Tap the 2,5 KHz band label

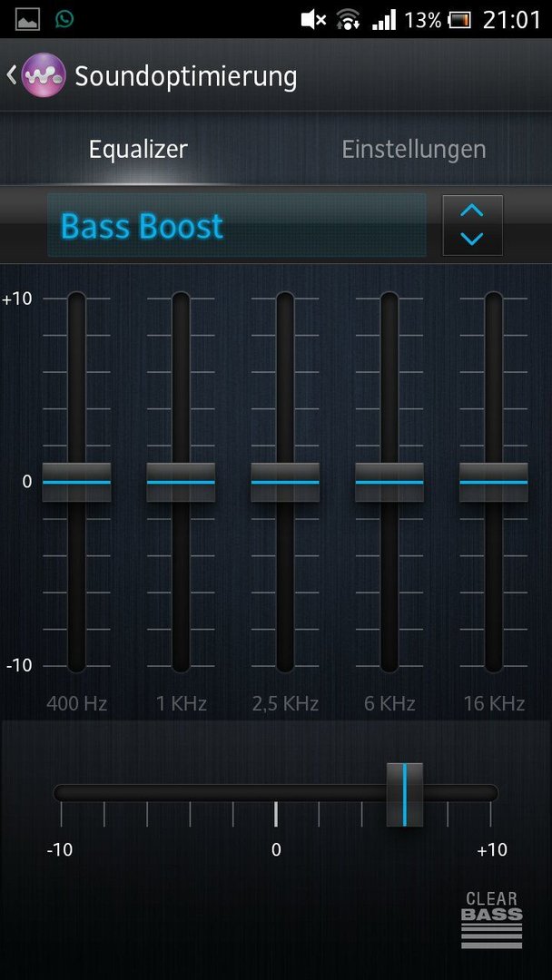(285, 704)
